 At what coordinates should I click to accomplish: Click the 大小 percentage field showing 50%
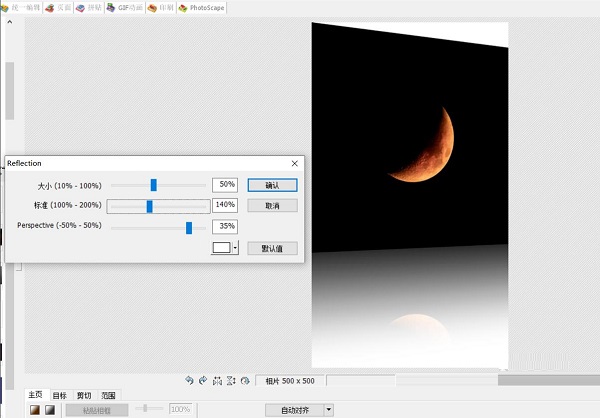225,184
